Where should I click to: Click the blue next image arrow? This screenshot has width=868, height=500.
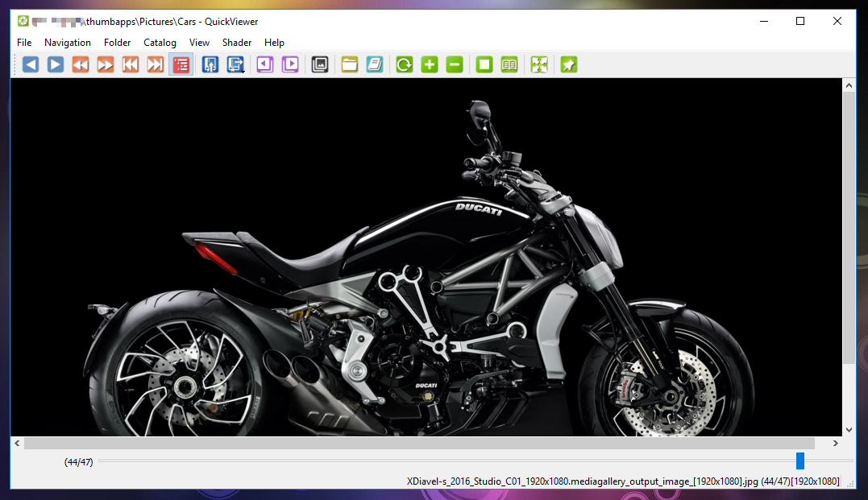pyautogui.click(x=56, y=64)
